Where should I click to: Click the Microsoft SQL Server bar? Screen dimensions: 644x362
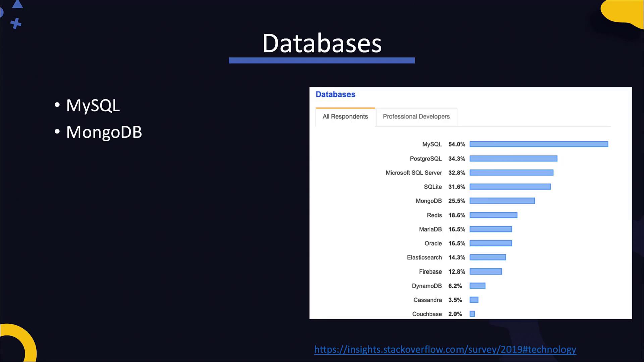point(511,173)
